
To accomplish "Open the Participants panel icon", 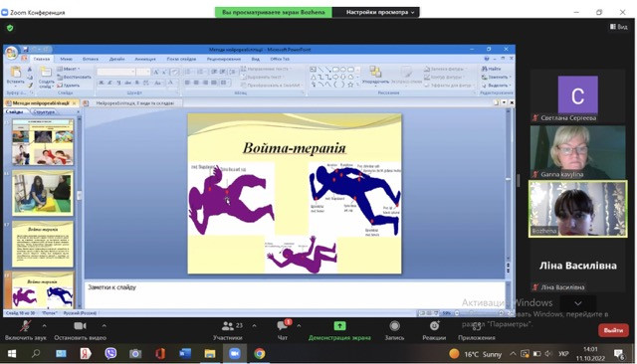I will 228,326.
